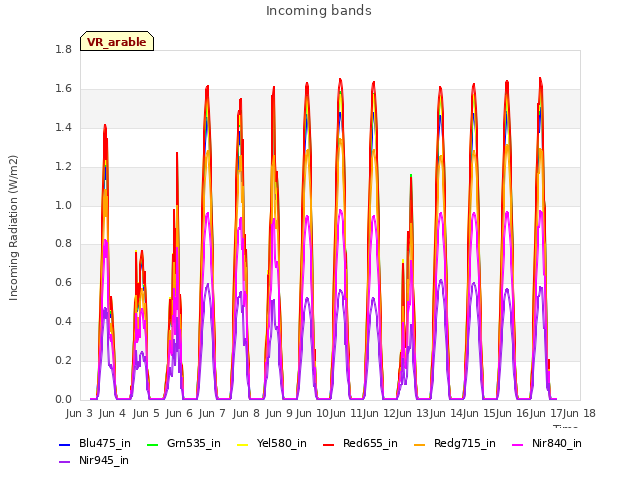This screenshot has height=480, width=640.
Task: Click the 'Incoming Radiation (W/m2)' axis label
Action: coord(13,228)
